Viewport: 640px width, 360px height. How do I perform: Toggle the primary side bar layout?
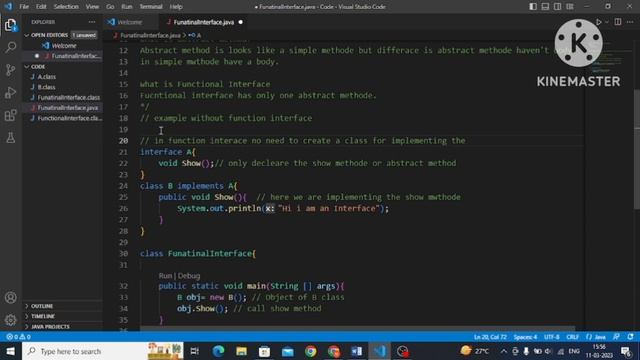(533, 7)
